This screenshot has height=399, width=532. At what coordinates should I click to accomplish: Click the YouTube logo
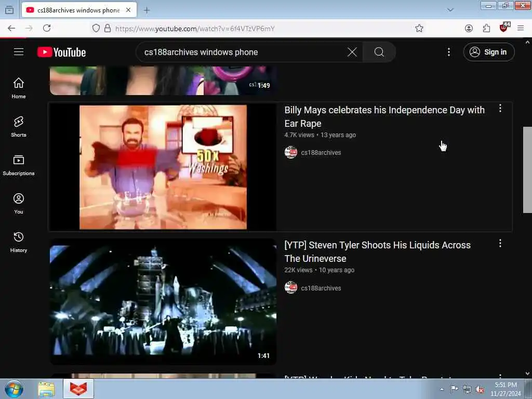coord(61,52)
